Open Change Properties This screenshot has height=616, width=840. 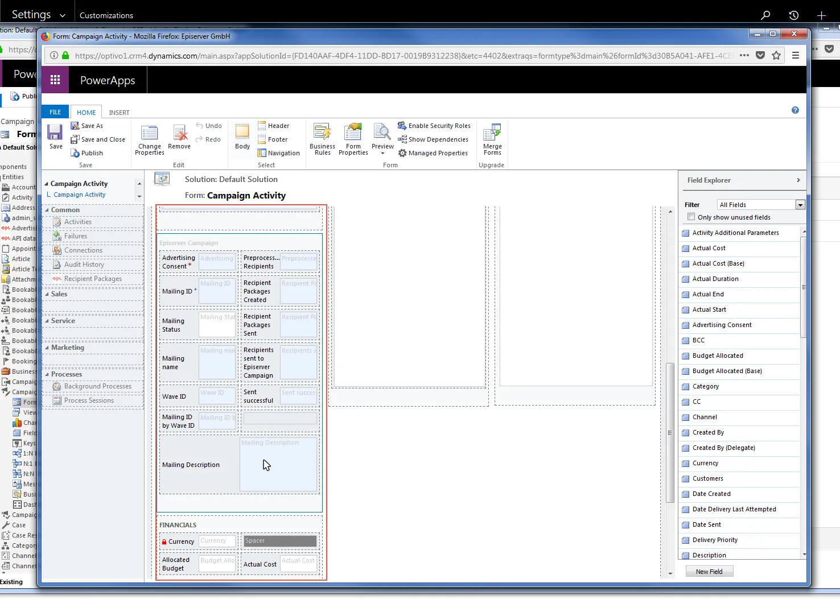coord(150,140)
